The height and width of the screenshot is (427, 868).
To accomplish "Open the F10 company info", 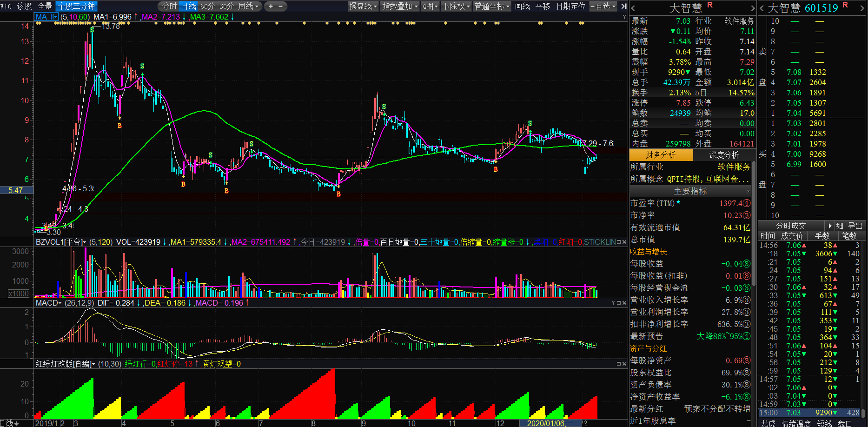I will point(6,7).
